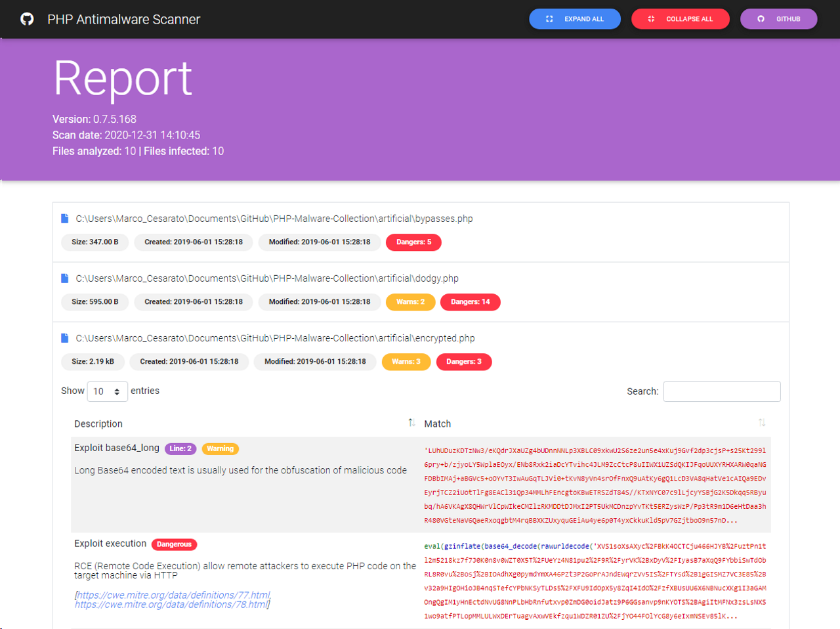Collapse all report entries
Image resolution: width=840 pixels, height=629 pixels.
(x=681, y=19)
